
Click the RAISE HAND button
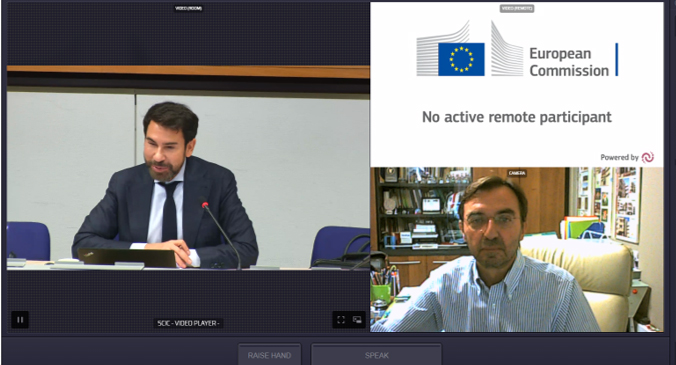pyautogui.click(x=269, y=355)
